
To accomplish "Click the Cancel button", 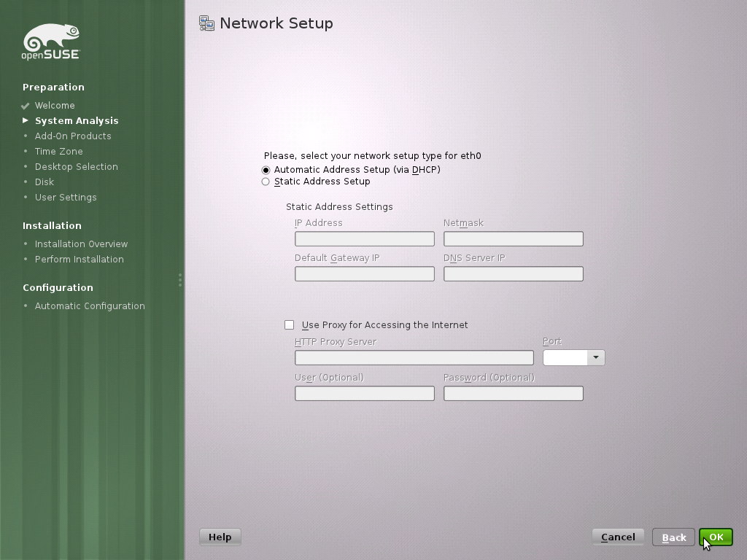I will click(618, 537).
